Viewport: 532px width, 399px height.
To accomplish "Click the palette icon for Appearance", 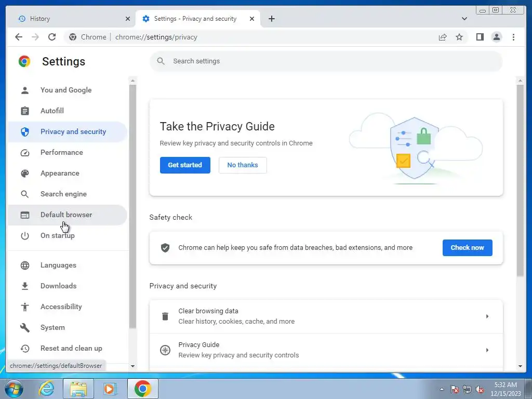I will tap(25, 174).
